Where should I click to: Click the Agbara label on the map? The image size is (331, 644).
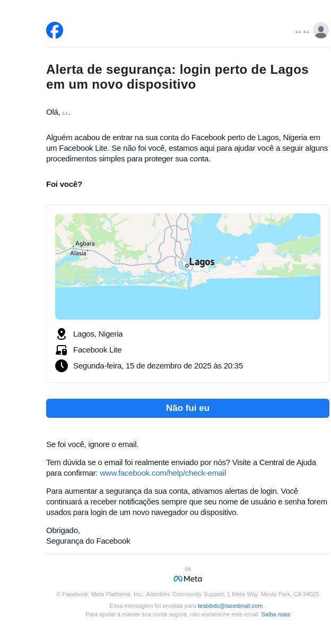coord(85,244)
